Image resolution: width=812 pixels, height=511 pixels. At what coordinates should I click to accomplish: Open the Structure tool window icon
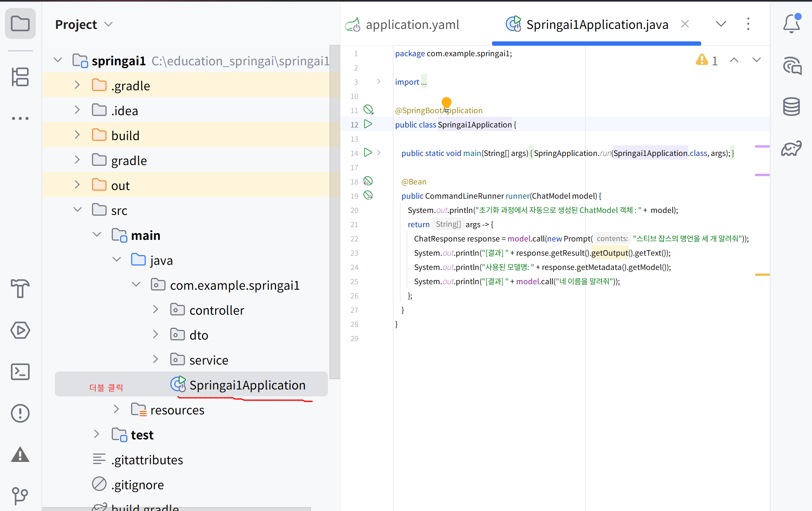point(20,77)
